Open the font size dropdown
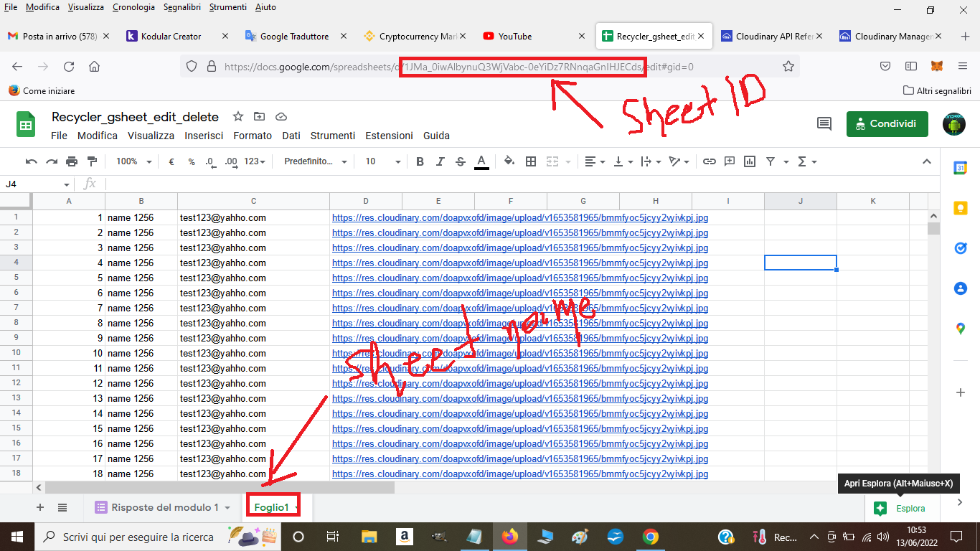Viewport: 980px width, 551px height. pyautogui.click(x=379, y=161)
